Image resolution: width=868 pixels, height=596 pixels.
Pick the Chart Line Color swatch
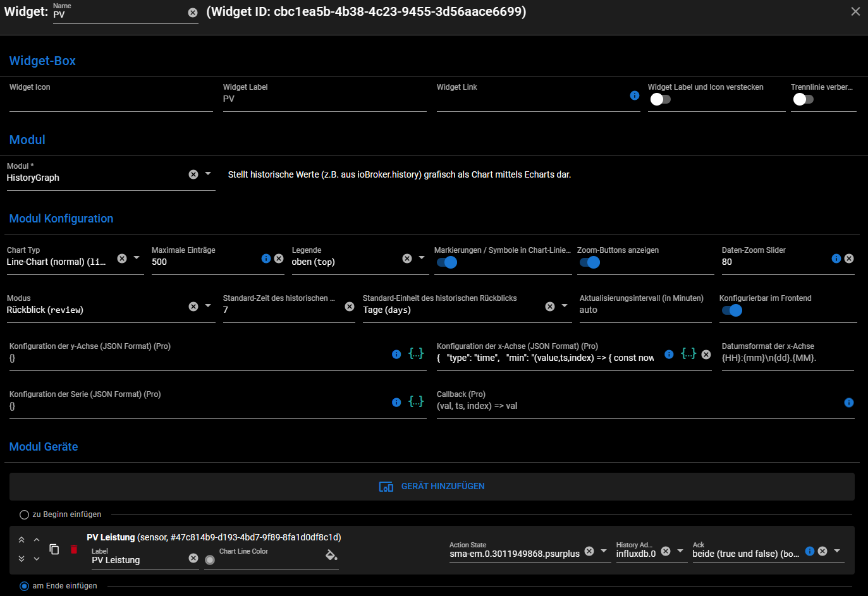[210, 560]
